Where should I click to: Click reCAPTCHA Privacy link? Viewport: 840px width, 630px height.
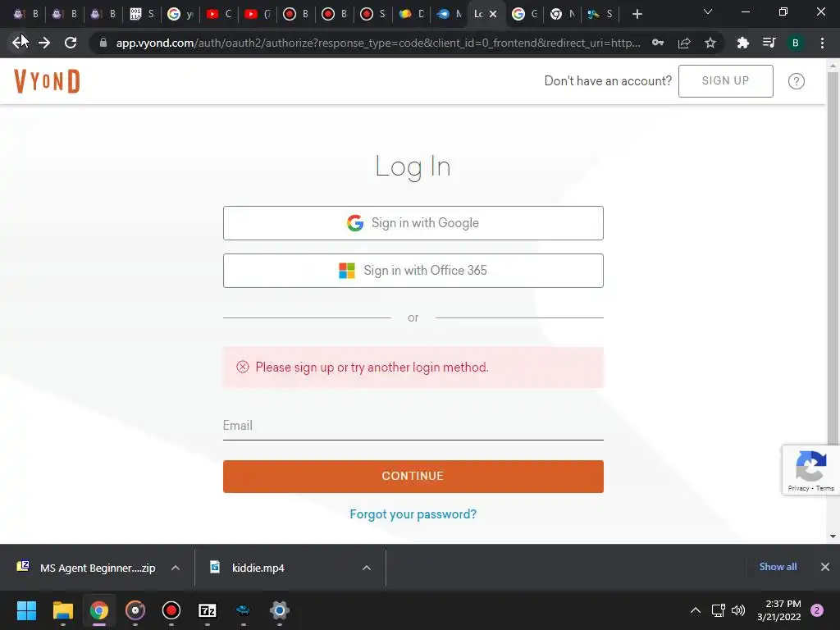pos(798,488)
